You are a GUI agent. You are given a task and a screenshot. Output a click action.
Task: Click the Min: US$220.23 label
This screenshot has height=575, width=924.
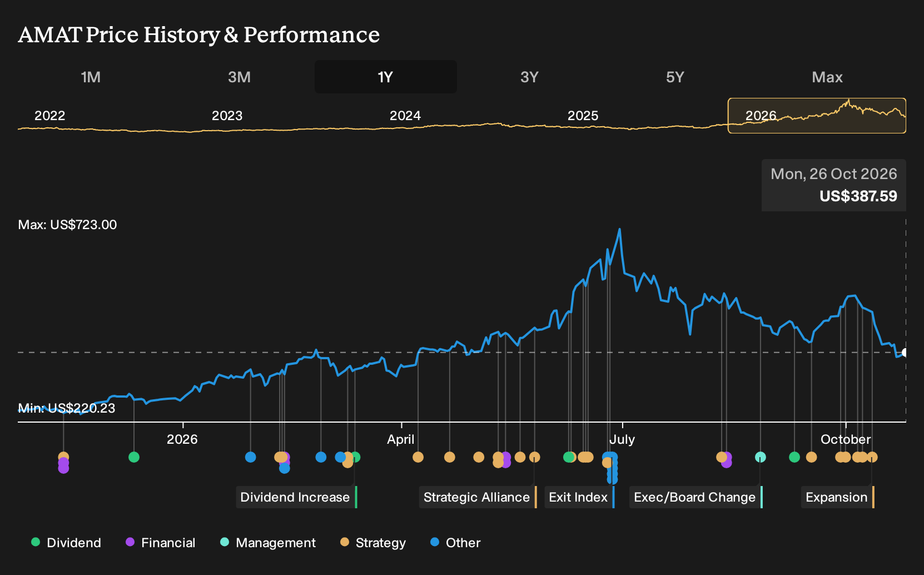pos(67,408)
